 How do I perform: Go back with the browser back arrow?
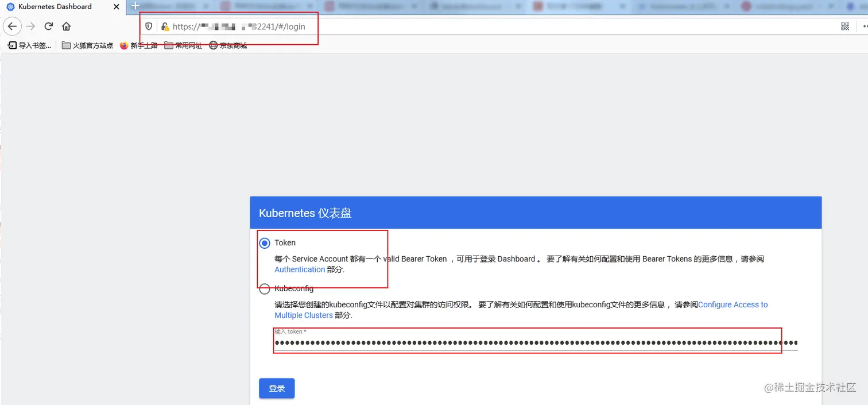(x=13, y=26)
